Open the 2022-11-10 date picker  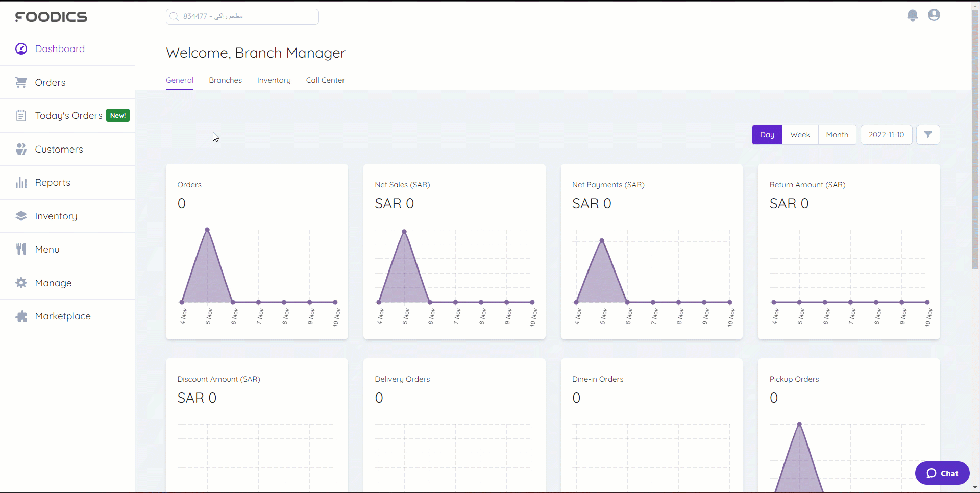point(886,135)
